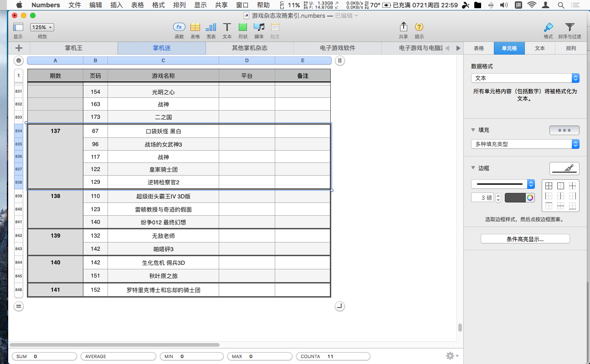The width and height of the screenshot is (590, 364).
Task: Click the add-row handle below row 846
Action: tap(19, 306)
